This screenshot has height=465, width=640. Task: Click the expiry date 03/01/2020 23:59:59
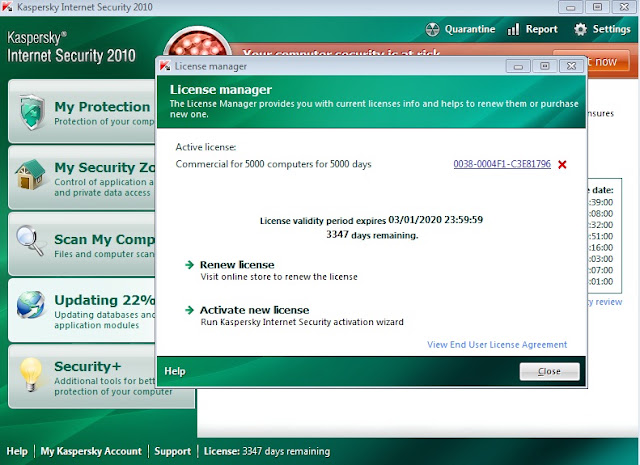[436, 220]
